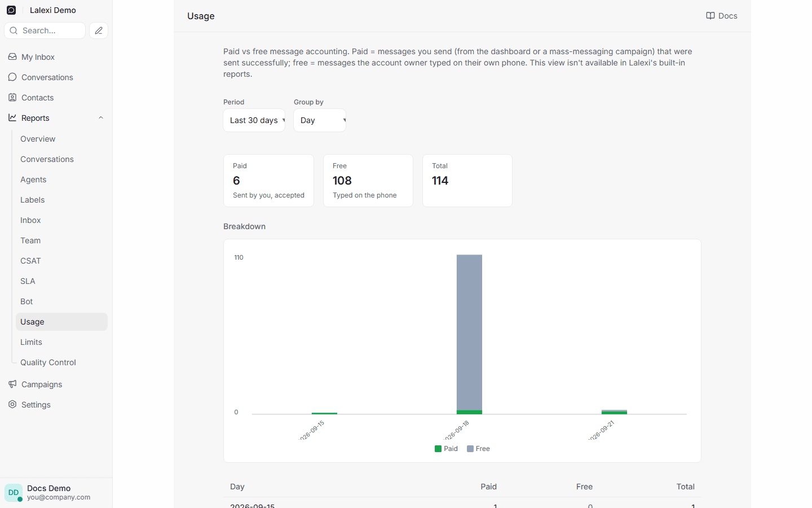Click the Day column header

point(237,487)
